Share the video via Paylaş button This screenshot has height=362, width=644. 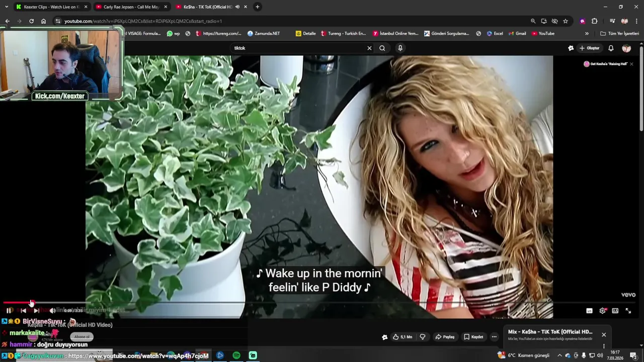(445, 337)
